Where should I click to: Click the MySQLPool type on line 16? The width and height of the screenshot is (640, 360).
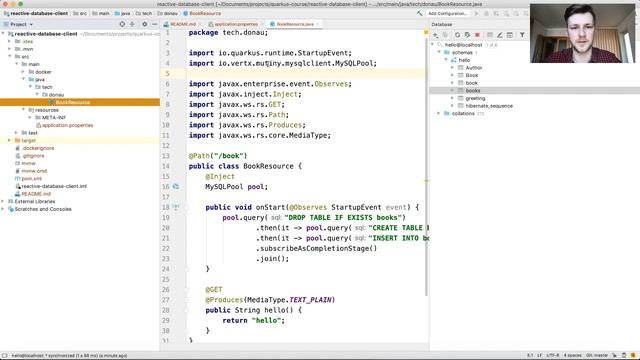(224, 187)
